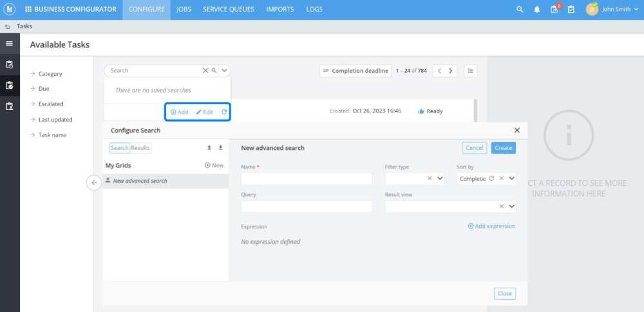644x312 pixels.
Task: Open notifications bell
Action: point(537,10)
